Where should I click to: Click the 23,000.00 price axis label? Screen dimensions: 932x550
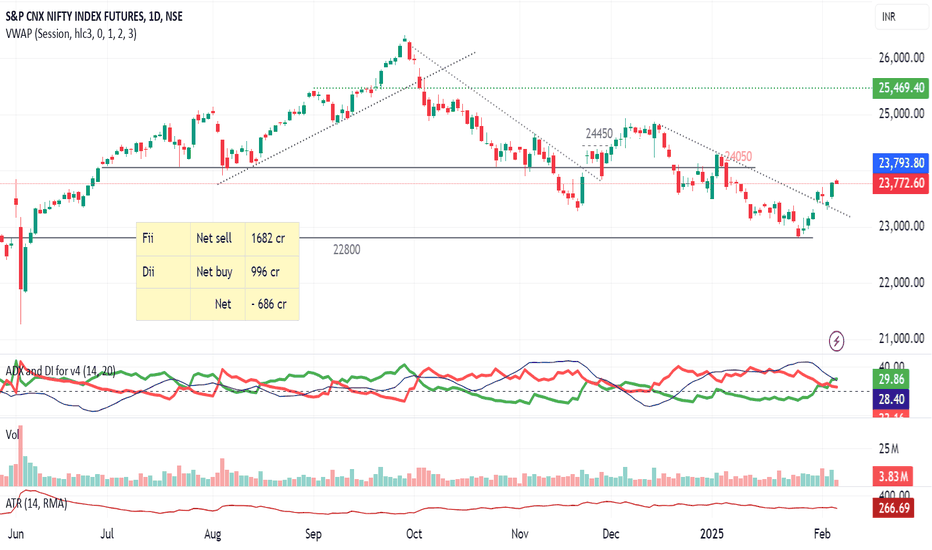[902, 226]
